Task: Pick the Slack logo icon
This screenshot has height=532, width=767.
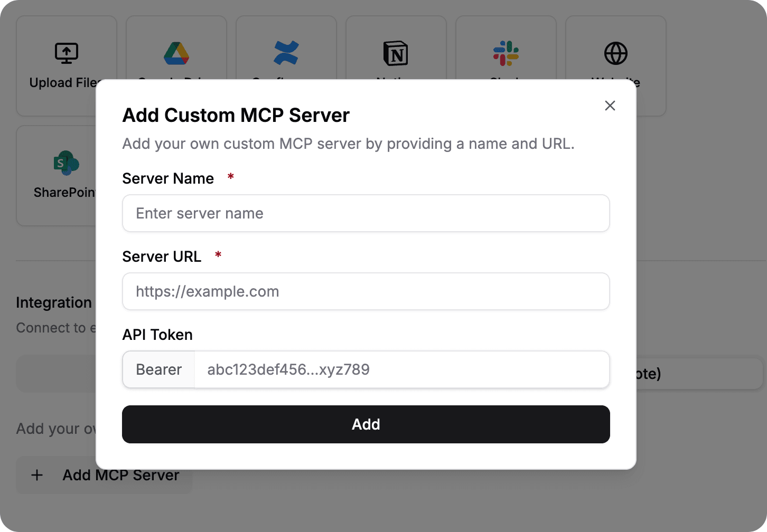Action: 506,53
